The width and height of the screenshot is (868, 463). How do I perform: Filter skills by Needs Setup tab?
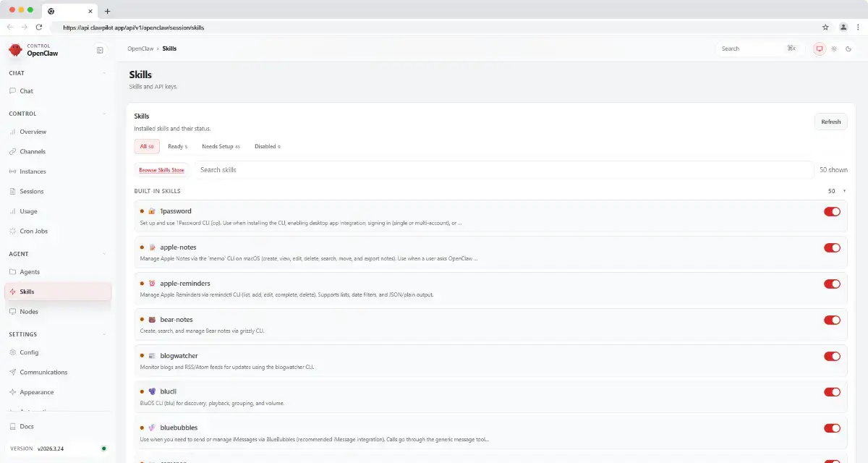point(221,146)
